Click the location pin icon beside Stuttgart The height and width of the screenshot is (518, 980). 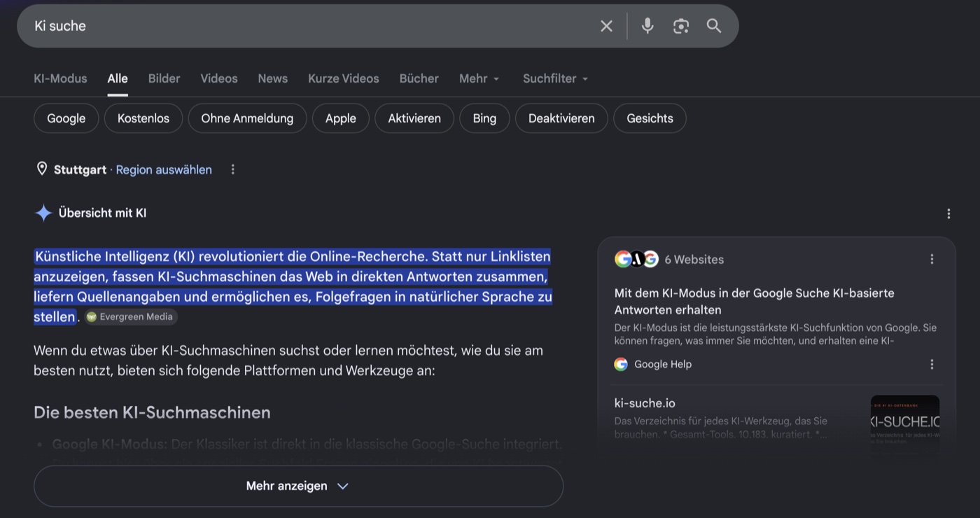pos(42,169)
